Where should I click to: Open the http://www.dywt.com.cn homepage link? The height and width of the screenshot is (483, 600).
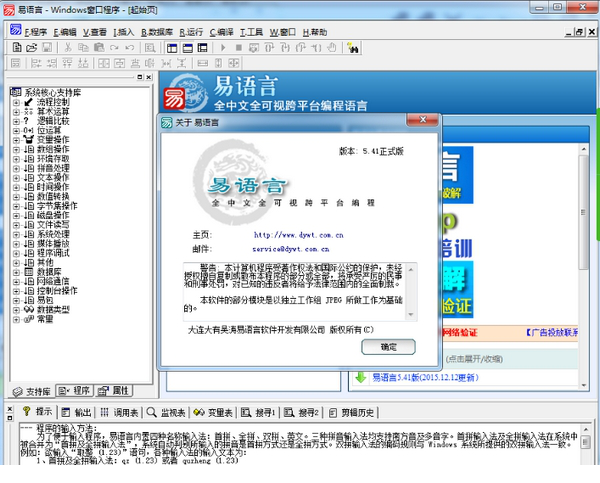click(298, 235)
